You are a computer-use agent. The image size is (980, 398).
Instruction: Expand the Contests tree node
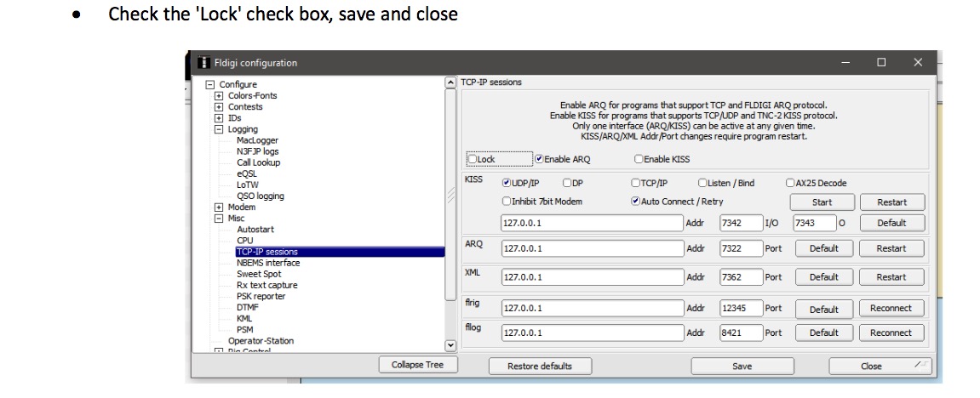coord(219,107)
